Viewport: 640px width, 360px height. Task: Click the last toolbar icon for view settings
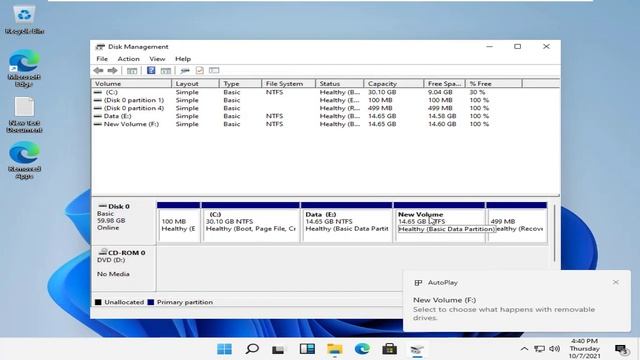tap(214, 71)
